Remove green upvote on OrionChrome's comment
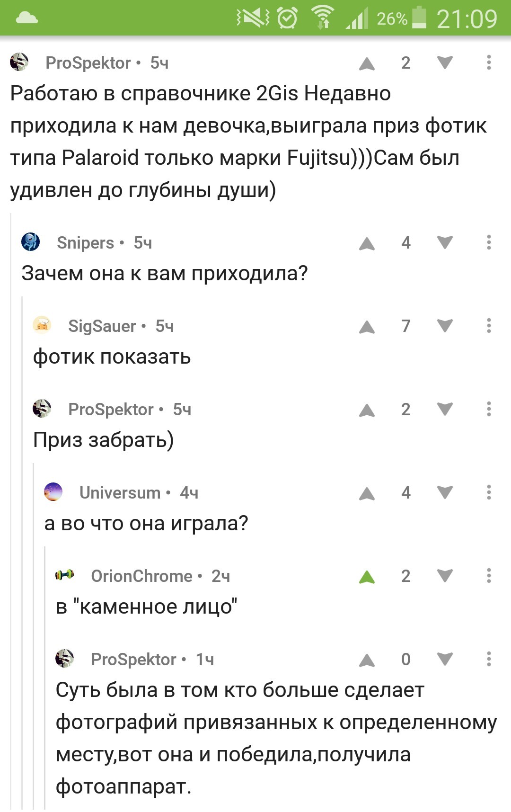The height and width of the screenshot is (812, 511). point(367,577)
